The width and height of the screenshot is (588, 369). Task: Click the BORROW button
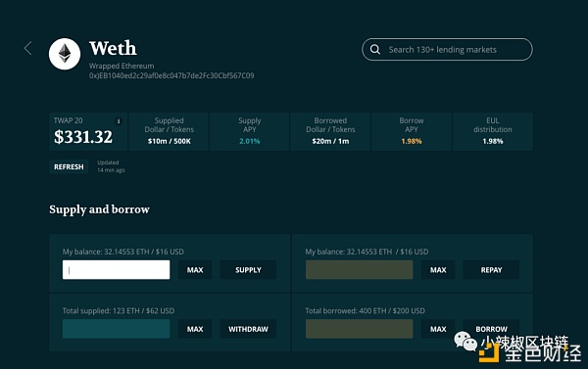[491, 329]
